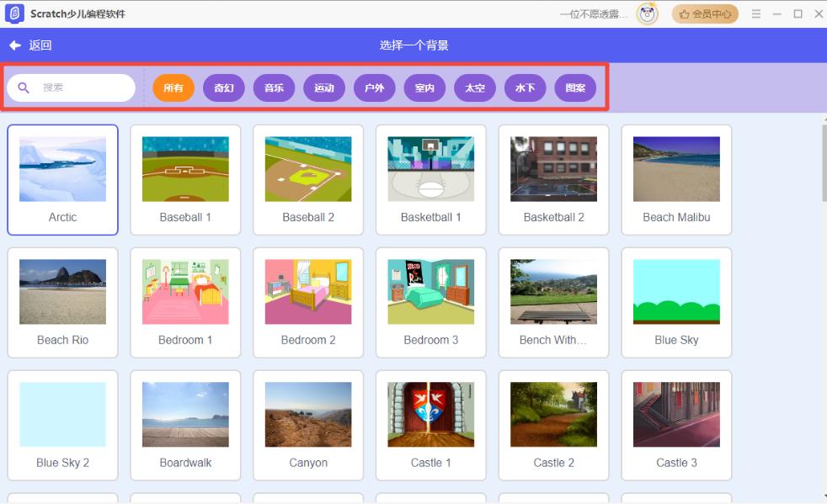Click the search magnifier icon

(24, 88)
